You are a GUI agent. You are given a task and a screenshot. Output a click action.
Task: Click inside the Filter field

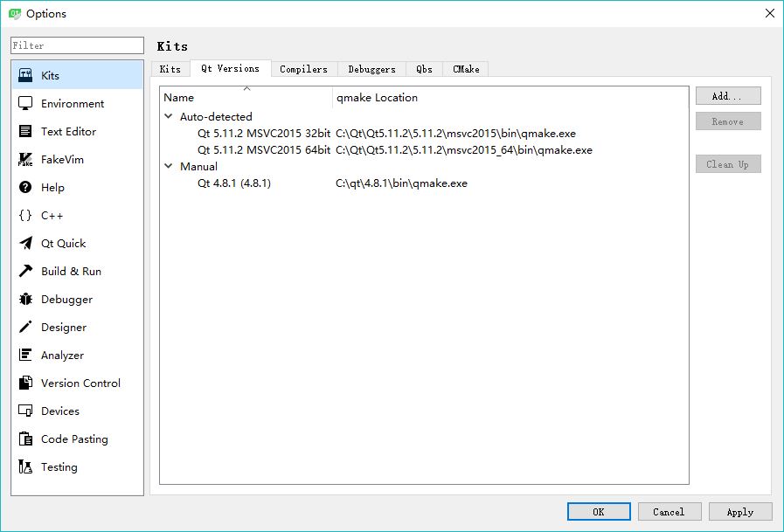click(x=76, y=45)
